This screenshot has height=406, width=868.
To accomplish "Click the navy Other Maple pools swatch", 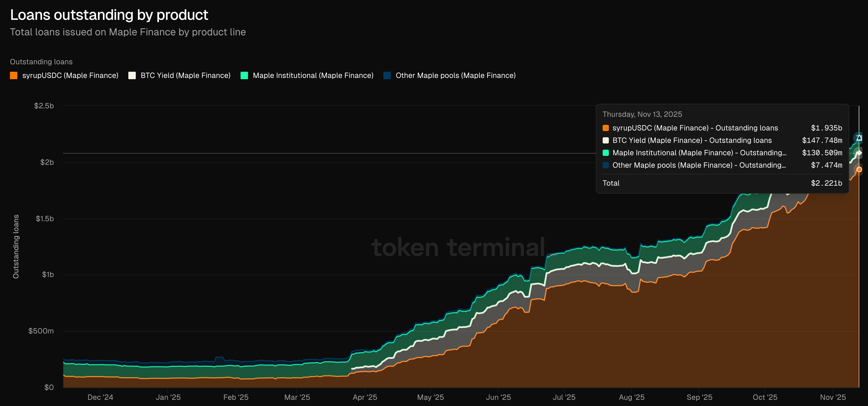I will click(x=387, y=75).
